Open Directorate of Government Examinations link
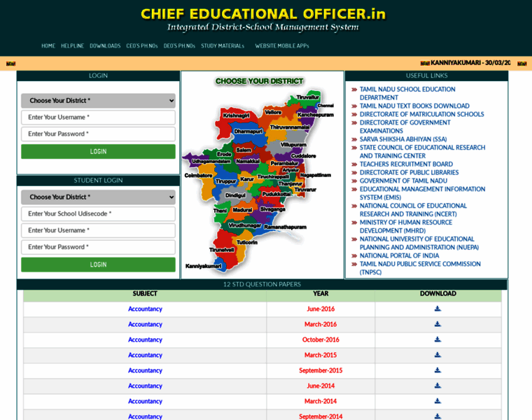 [405, 127]
